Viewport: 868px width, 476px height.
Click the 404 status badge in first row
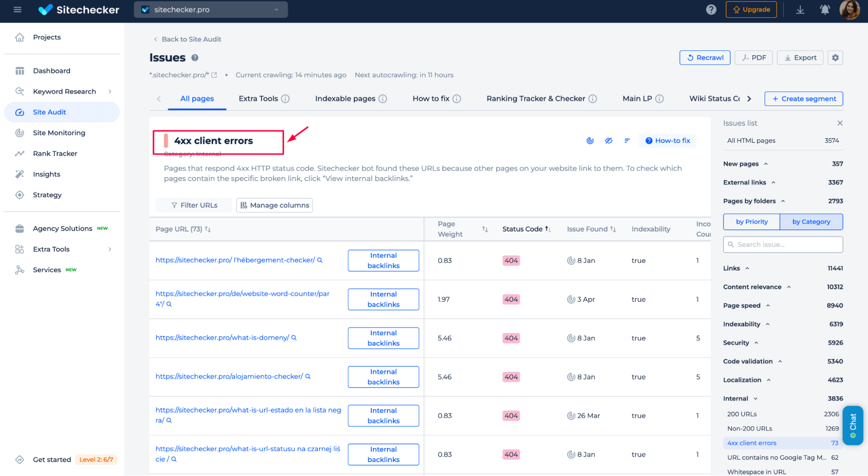pos(511,261)
